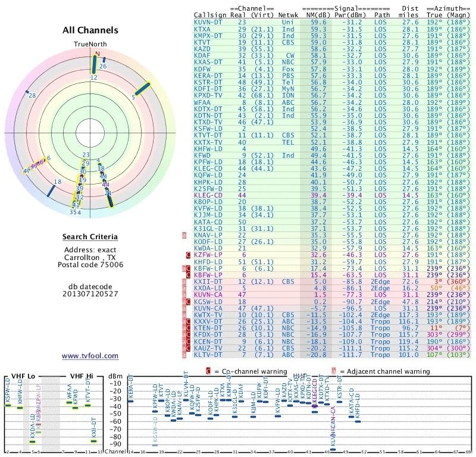The height and width of the screenshot is (457, 476).
Task: Click the 'Netwk' column header
Action: click(x=289, y=15)
